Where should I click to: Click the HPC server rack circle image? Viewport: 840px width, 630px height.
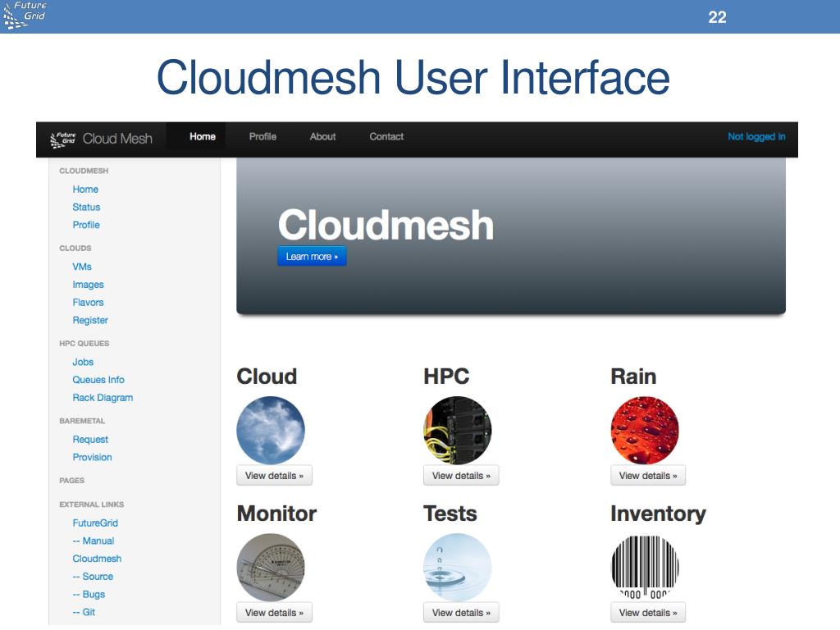click(458, 430)
